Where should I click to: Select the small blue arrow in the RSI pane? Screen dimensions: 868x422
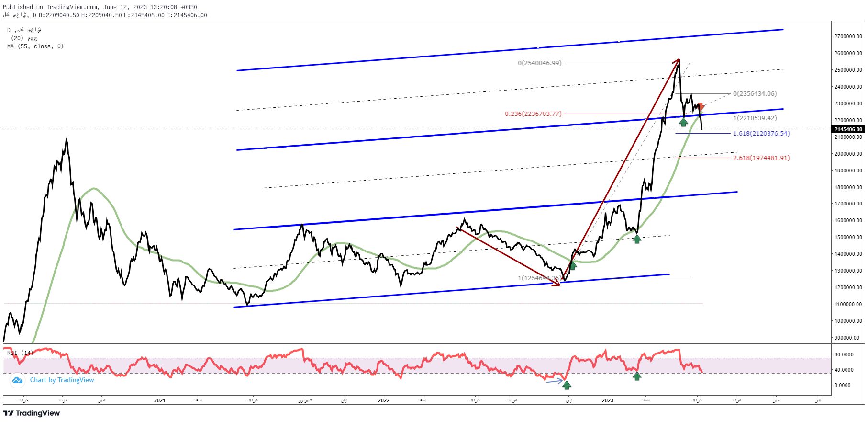tap(555, 381)
